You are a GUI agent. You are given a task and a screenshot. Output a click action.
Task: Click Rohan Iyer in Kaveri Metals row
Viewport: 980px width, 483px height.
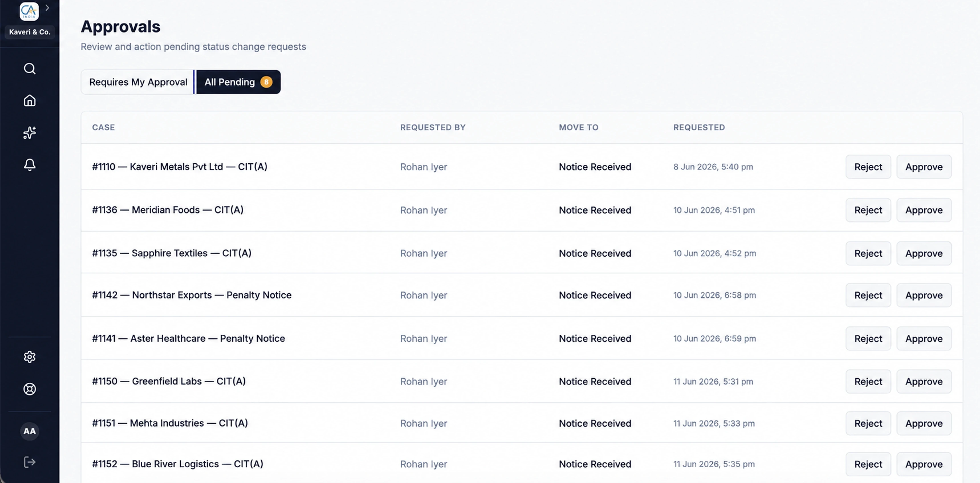click(423, 167)
